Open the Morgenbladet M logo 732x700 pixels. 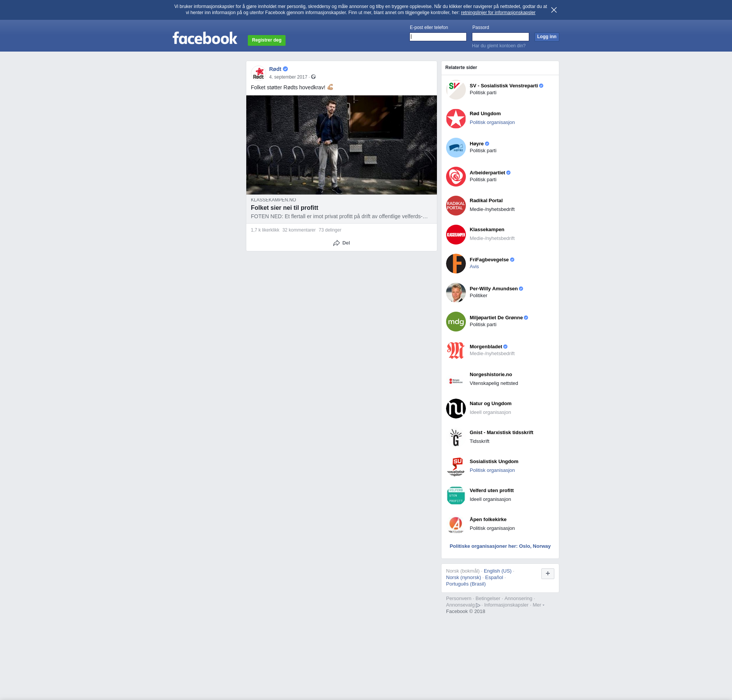coord(456,351)
